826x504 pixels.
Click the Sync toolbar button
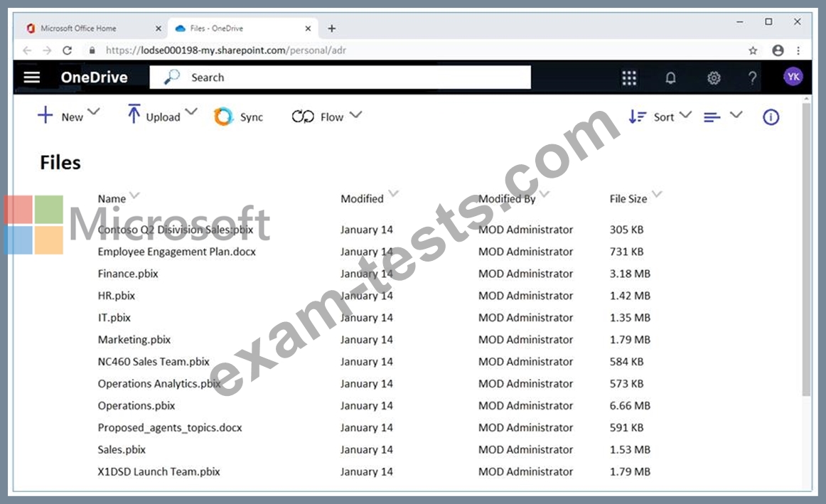[x=239, y=117]
